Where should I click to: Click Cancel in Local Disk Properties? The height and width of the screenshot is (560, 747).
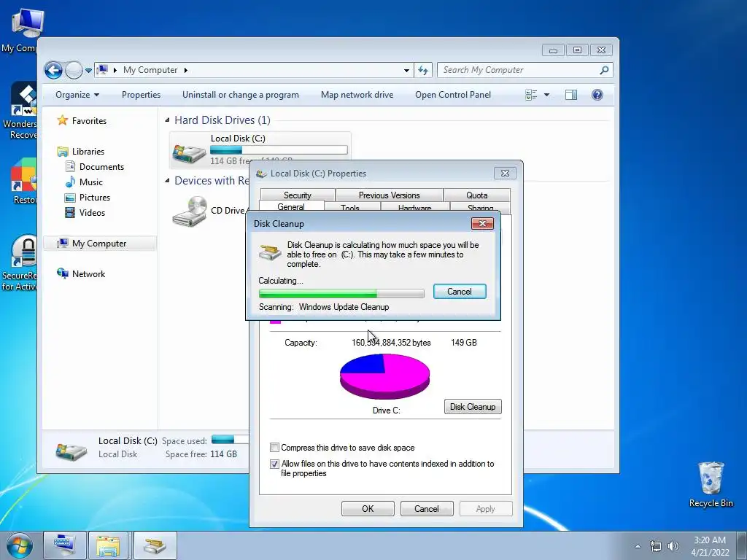[426, 508]
